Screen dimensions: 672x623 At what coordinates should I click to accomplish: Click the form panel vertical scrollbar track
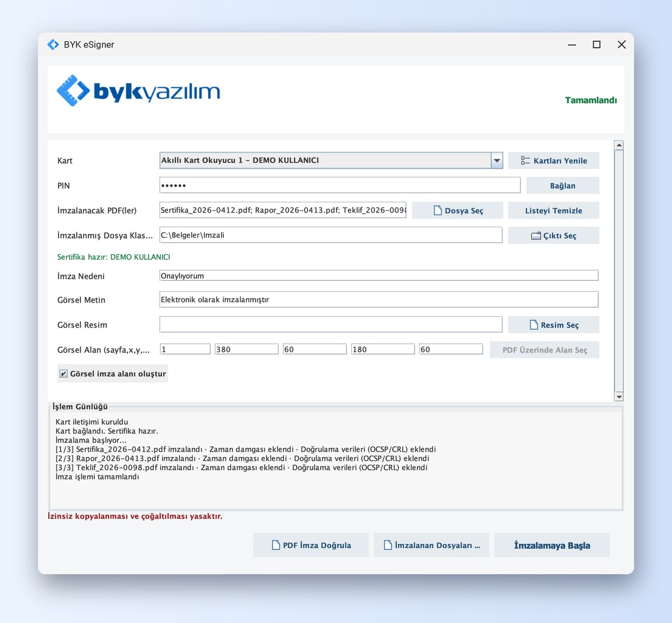[x=619, y=271]
